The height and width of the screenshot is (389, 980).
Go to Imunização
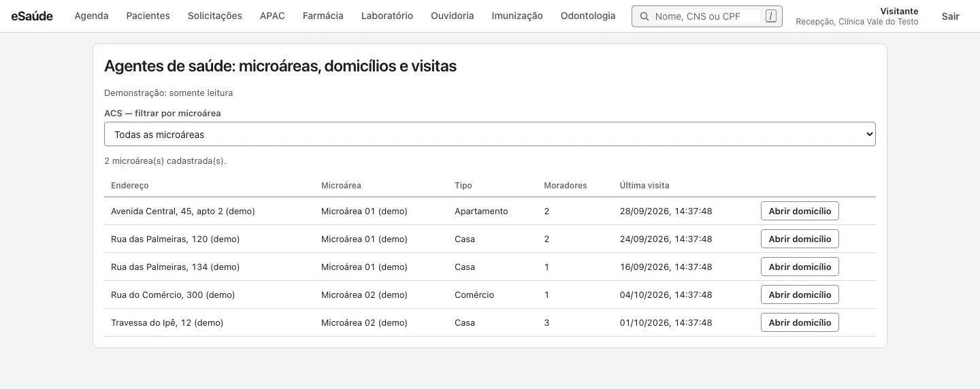click(x=517, y=16)
